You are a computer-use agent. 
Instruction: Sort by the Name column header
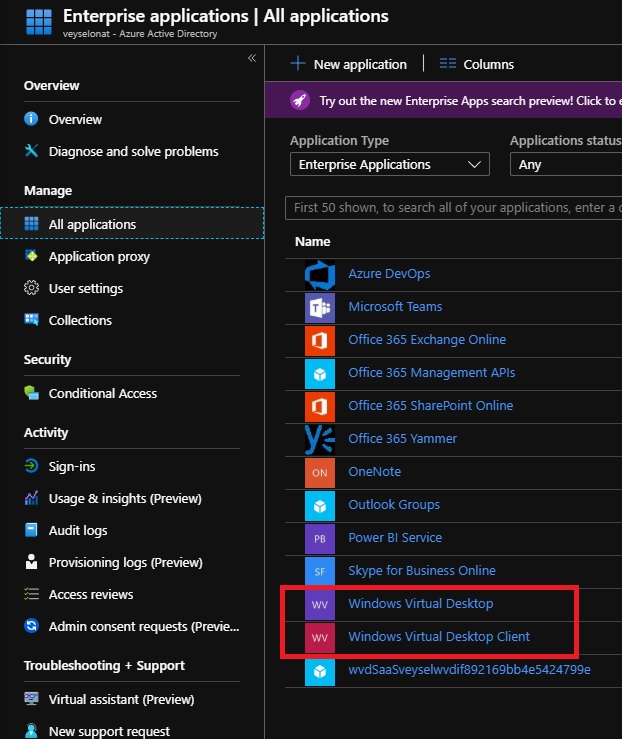pyautogui.click(x=312, y=242)
